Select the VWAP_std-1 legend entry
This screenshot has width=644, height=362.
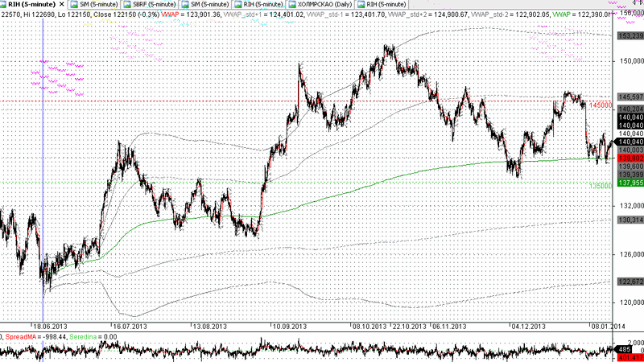(324, 14)
